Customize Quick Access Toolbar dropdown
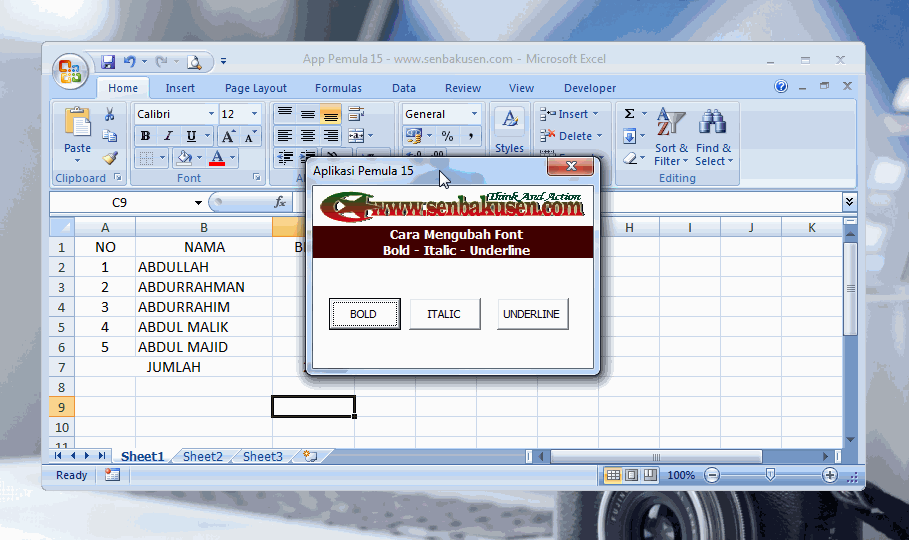This screenshot has width=909, height=540. click(x=223, y=61)
